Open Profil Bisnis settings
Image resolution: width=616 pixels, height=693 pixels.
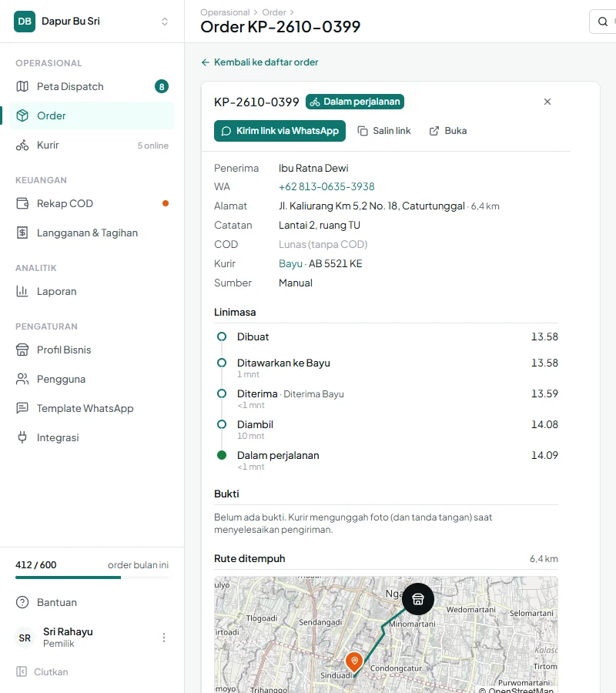point(92,350)
